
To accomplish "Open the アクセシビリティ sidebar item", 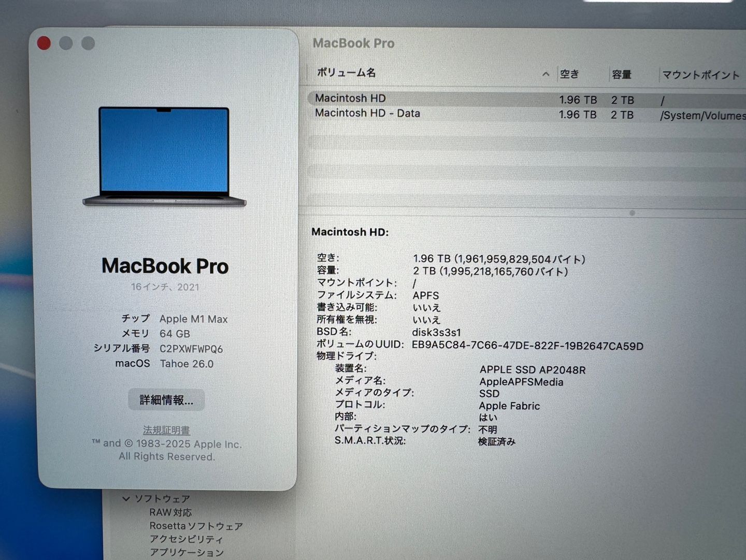I will click(x=186, y=539).
